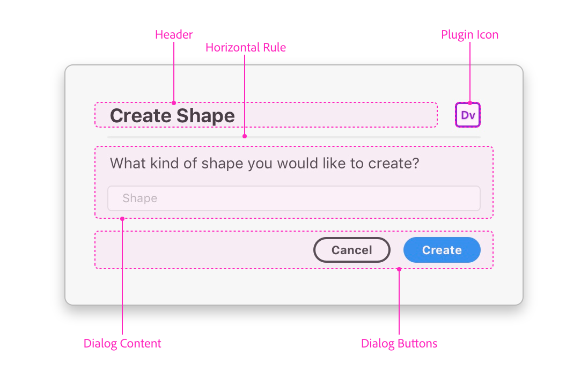
Task: Click inside the Shape text field
Action: pyautogui.click(x=294, y=198)
